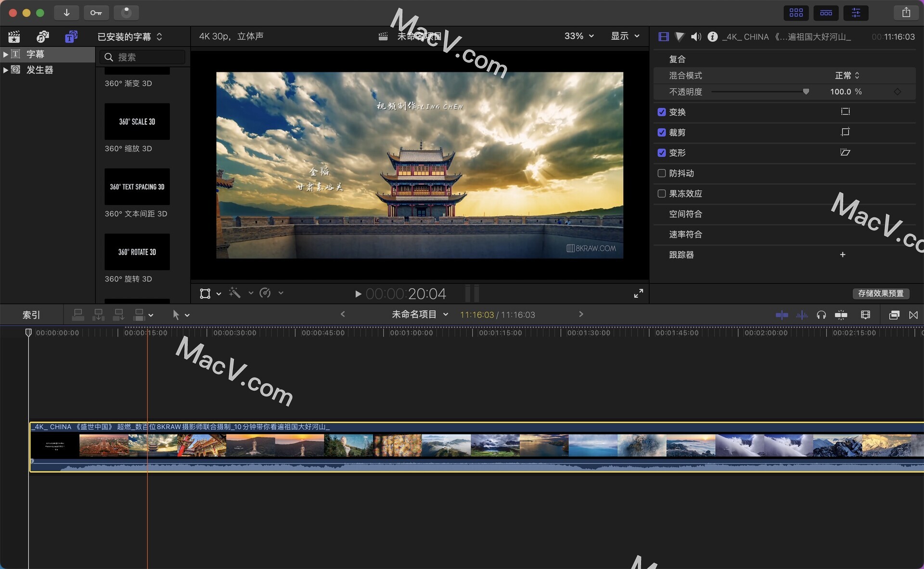Append clip to storyline icon
Screen dimensions: 924x569
[118, 315]
